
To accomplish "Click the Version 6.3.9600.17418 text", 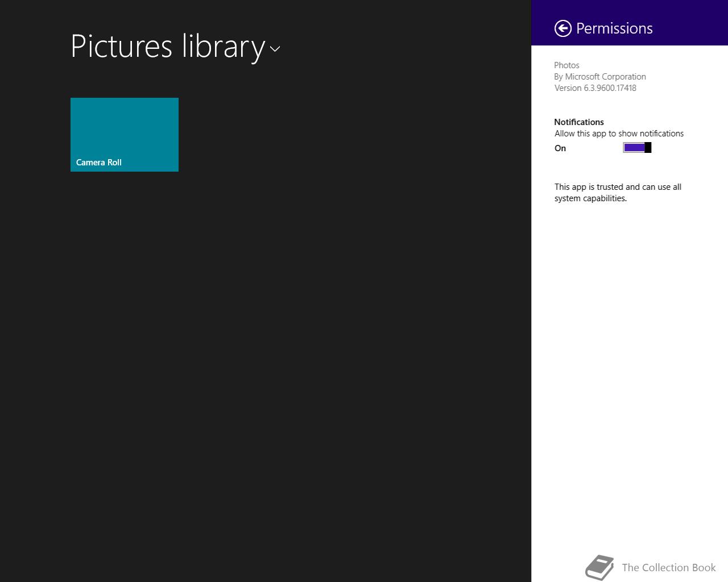I will 595,88.
